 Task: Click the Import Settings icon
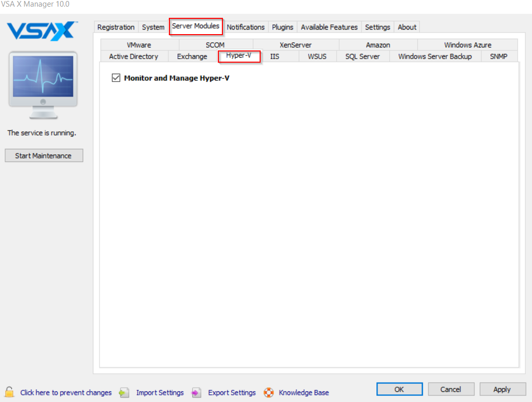point(124,392)
